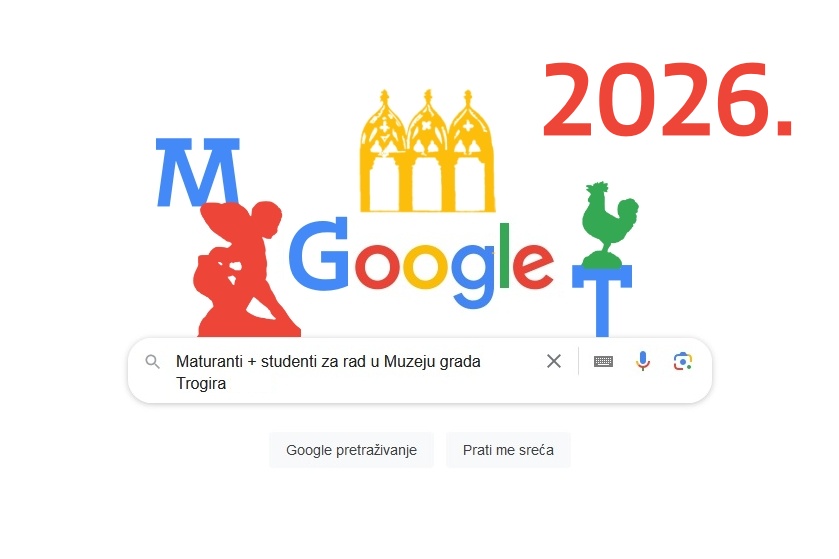Click the word Trogira in search box
This screenshot has width=839, height=559.
click(201, 384)
